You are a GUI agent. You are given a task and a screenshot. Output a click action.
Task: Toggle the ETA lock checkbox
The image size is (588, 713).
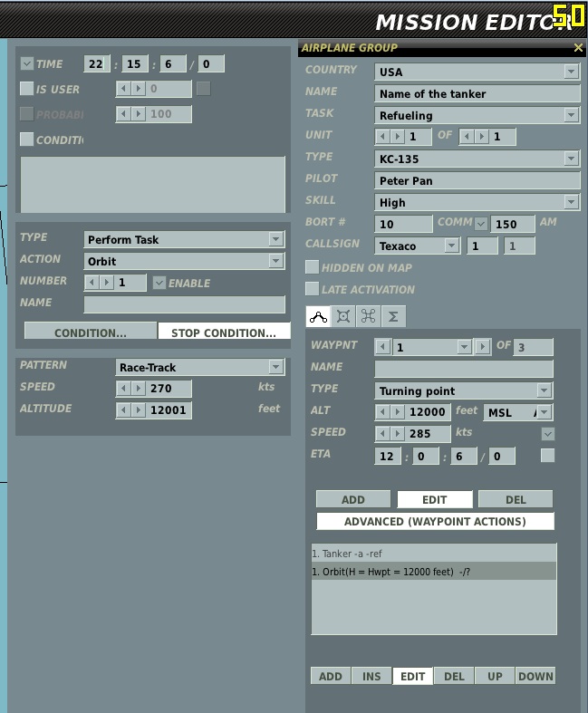(548, 455)
